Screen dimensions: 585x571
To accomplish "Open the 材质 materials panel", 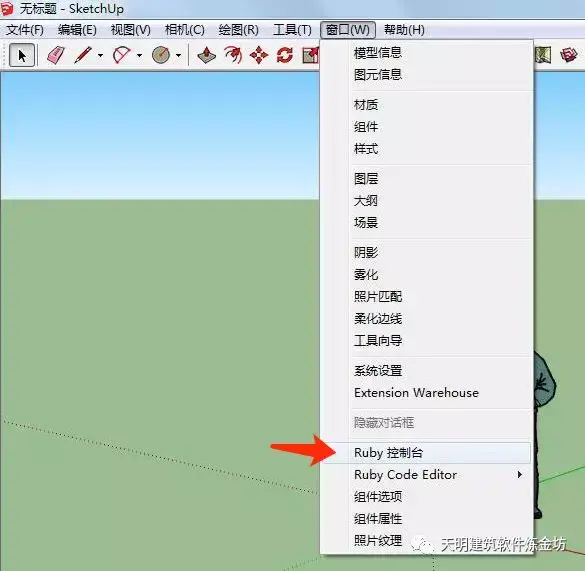I will point(426,105).
